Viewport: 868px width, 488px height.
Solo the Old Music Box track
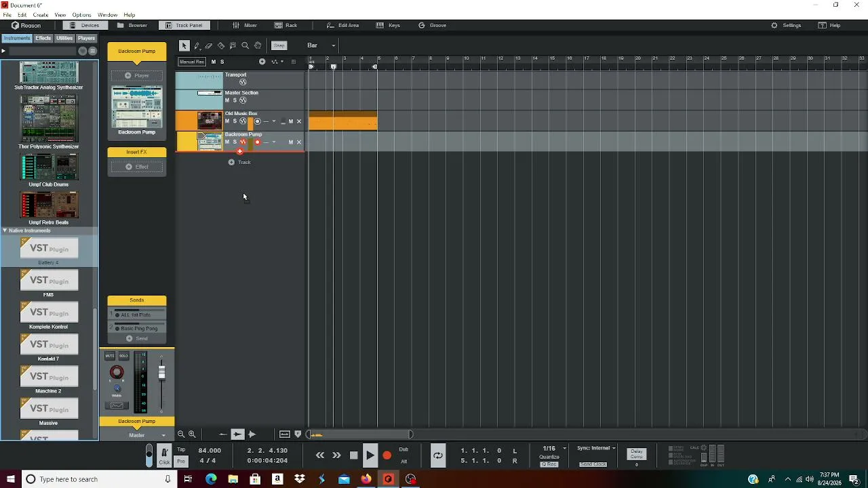[235, 121]
